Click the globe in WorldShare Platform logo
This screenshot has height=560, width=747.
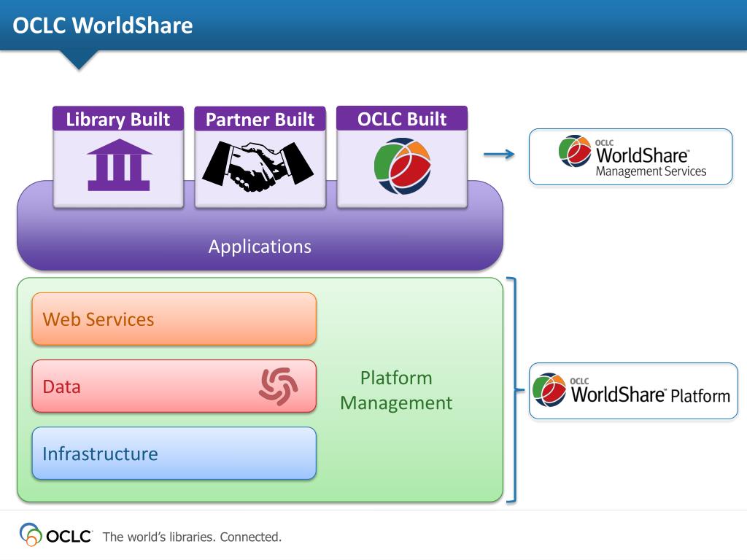(x=549, y=389)
